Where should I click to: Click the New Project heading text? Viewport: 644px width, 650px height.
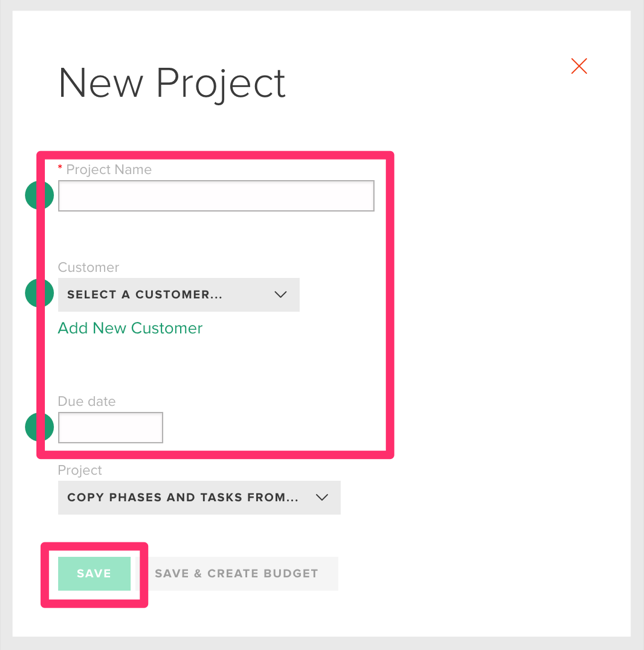click(x=172, y=84)
